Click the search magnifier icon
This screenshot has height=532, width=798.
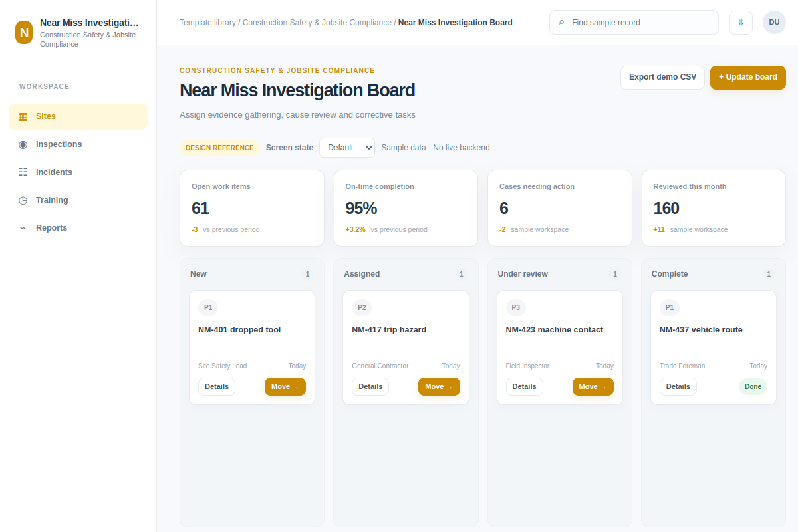561,23
